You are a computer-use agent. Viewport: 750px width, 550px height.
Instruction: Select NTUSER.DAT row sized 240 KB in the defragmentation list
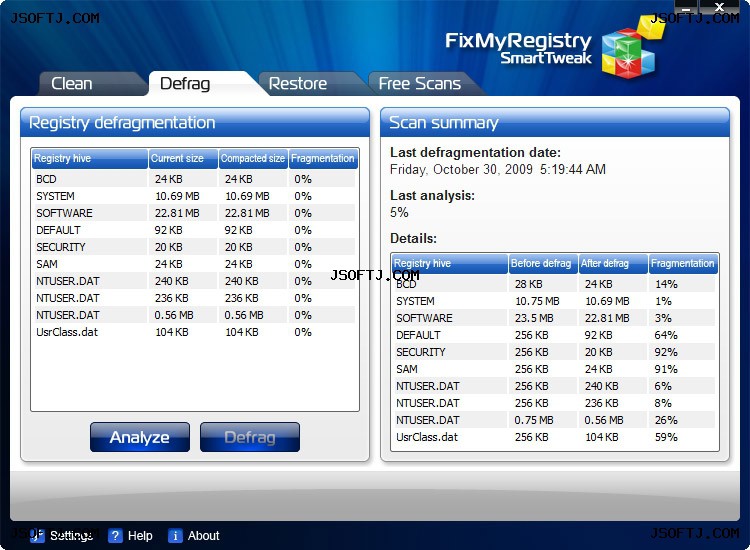point(194,281)
